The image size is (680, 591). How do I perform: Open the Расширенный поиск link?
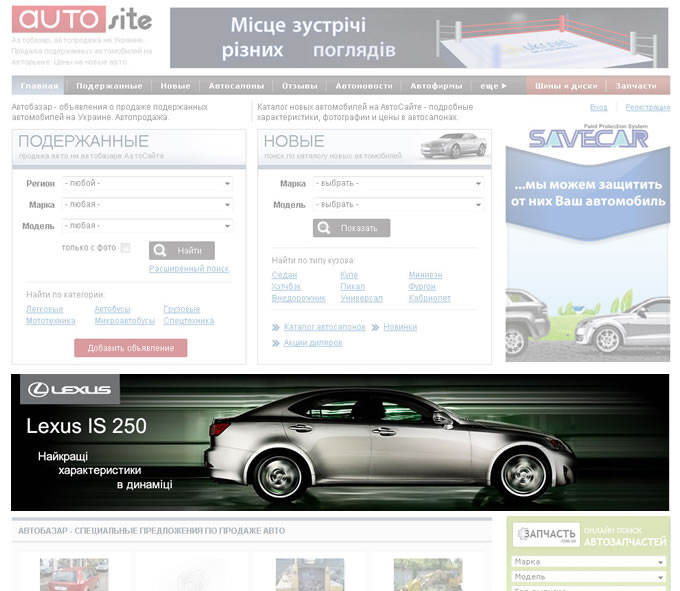[x=189, y=269]
